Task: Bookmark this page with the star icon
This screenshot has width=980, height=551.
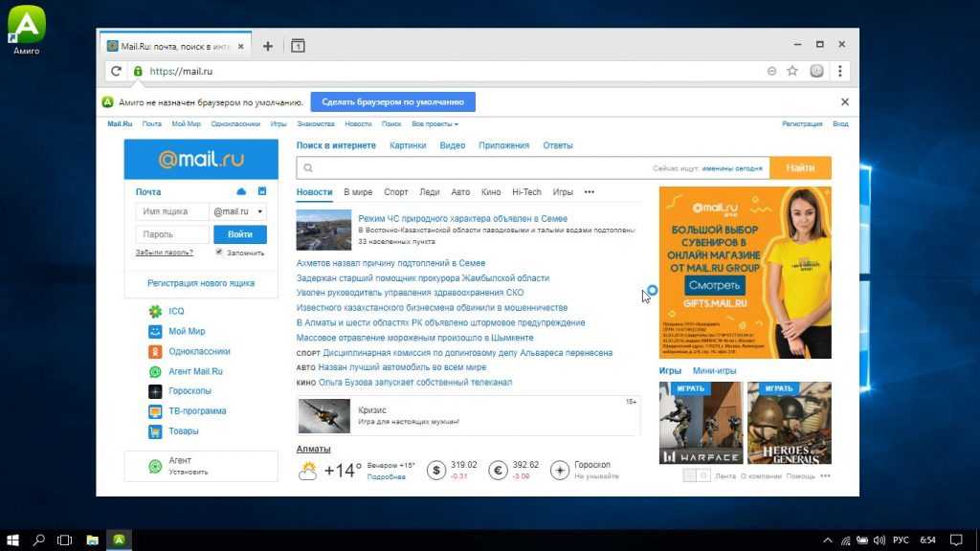Action: [x=792, y=71]
